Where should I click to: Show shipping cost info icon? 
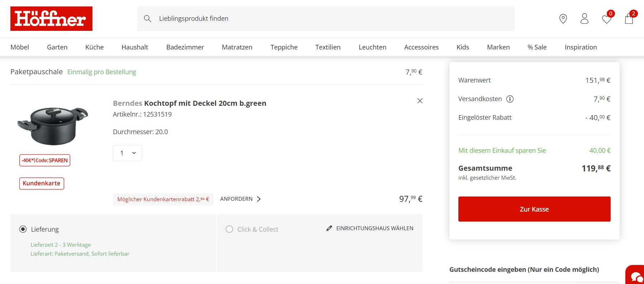click(510, 99)
